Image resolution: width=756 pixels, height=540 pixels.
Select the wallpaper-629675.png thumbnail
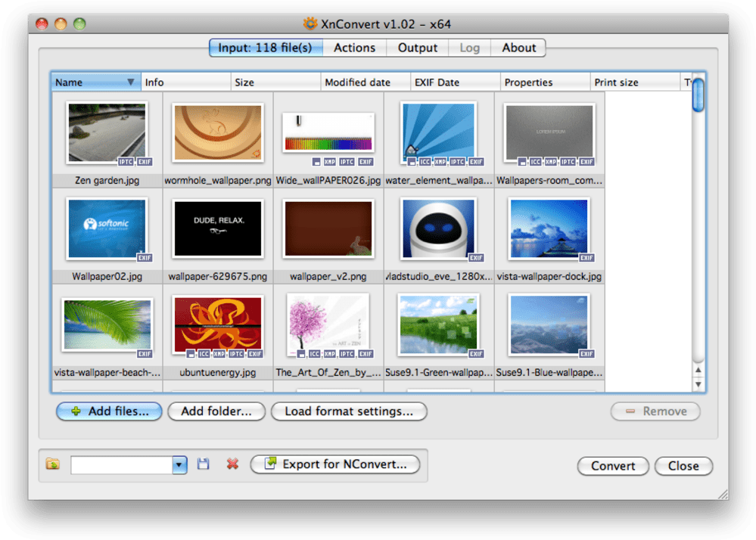pos(218,229)
